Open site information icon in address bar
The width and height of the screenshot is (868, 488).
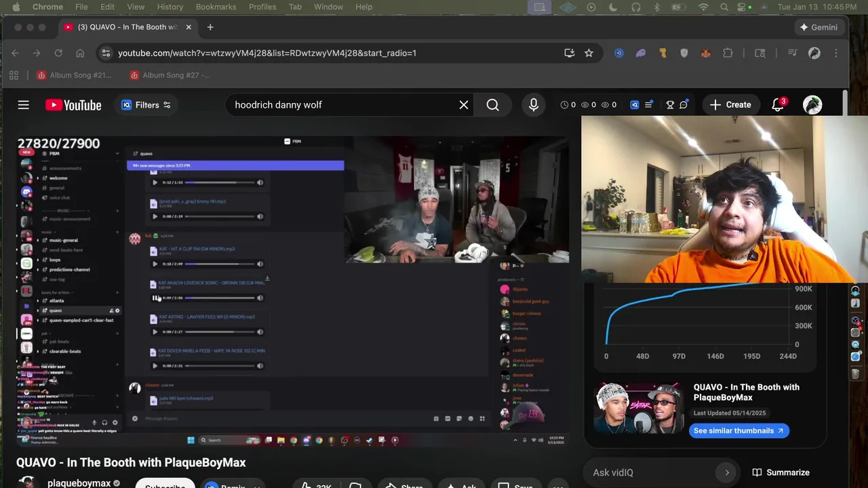104,53
